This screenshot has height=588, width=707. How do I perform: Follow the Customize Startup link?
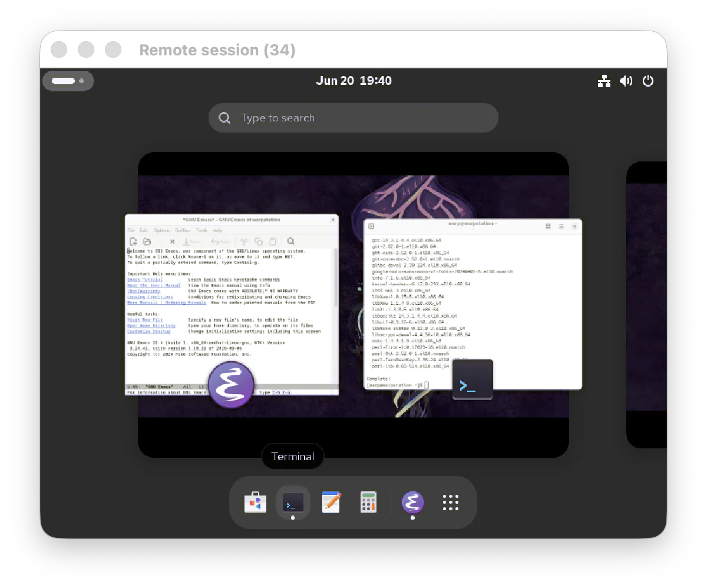148,332
